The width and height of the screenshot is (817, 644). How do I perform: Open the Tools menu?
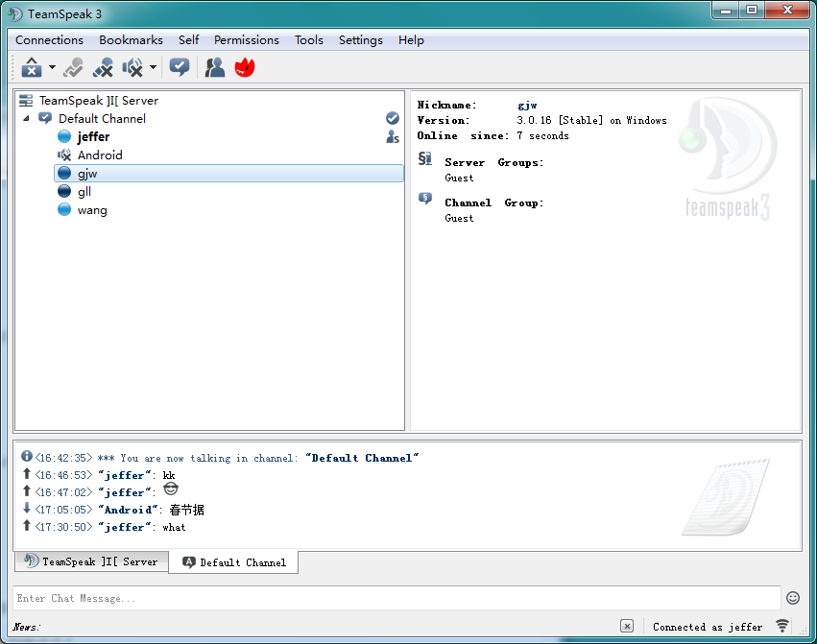click(x=309, y=40)
